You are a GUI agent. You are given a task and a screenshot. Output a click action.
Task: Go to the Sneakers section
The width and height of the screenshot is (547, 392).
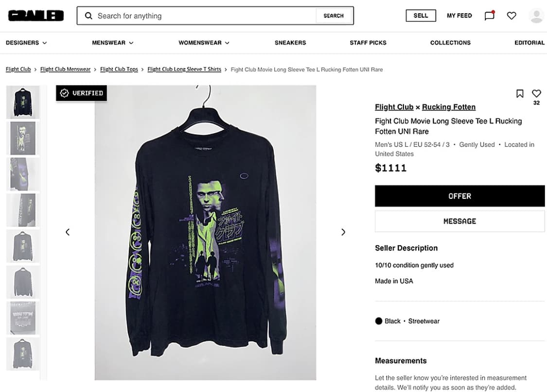tap(290, 43)
